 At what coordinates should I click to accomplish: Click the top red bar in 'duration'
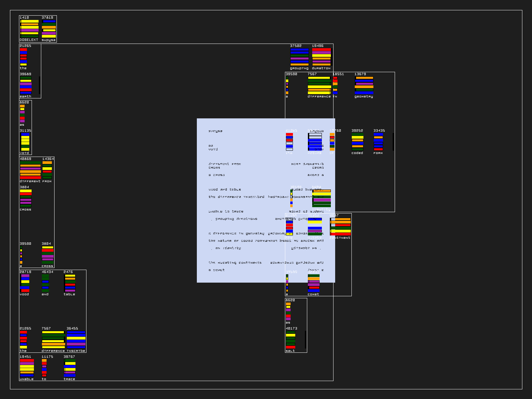(321, 50)
